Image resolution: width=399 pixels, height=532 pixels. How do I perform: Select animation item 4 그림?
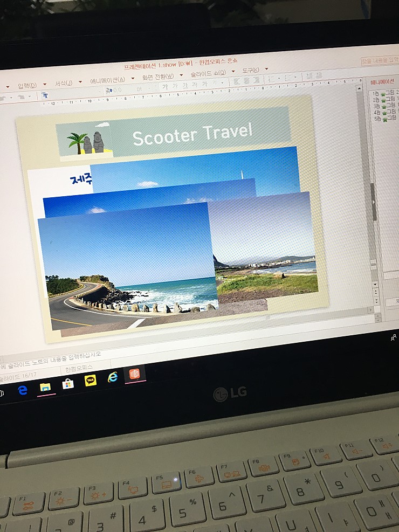tap(392, 111)
